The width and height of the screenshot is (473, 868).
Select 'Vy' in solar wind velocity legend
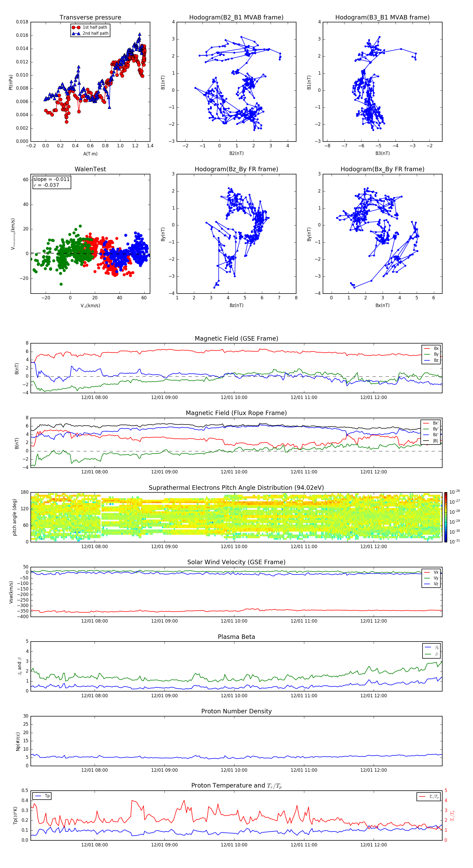tap(431, 578)
